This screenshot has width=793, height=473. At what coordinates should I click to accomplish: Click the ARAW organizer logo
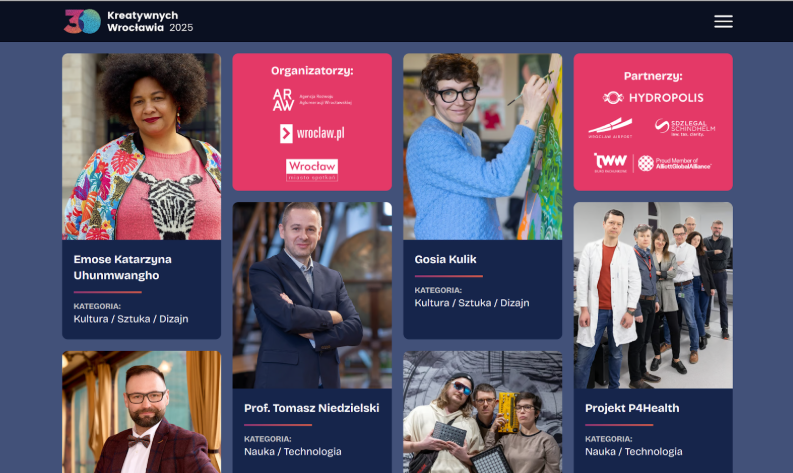[312, 100]
